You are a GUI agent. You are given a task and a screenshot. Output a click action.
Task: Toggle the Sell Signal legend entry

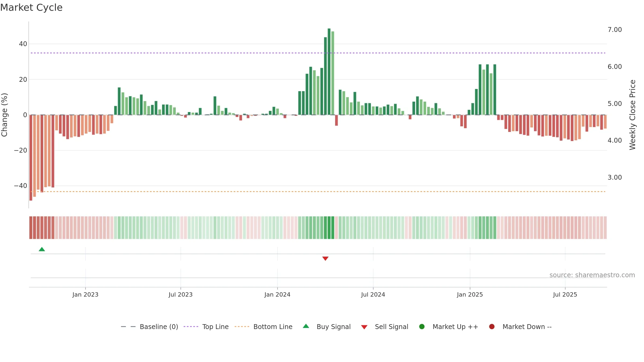pyautogui.click(x=385, y=327)
